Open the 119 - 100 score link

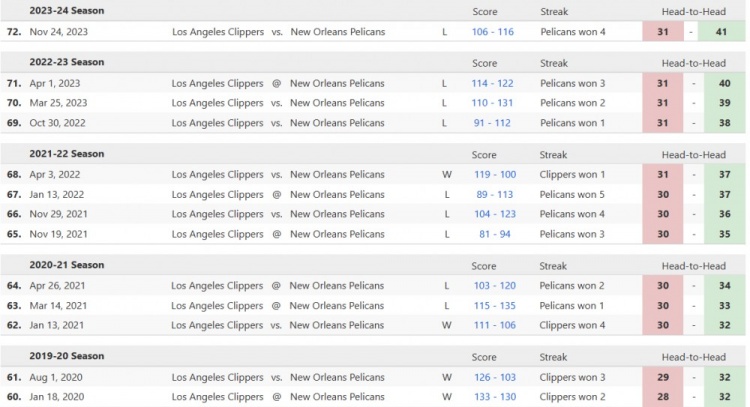(492, 175)
